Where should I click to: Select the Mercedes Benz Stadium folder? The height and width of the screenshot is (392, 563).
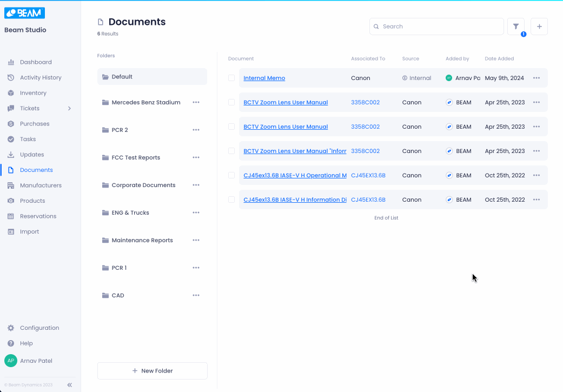pos(146,102)
